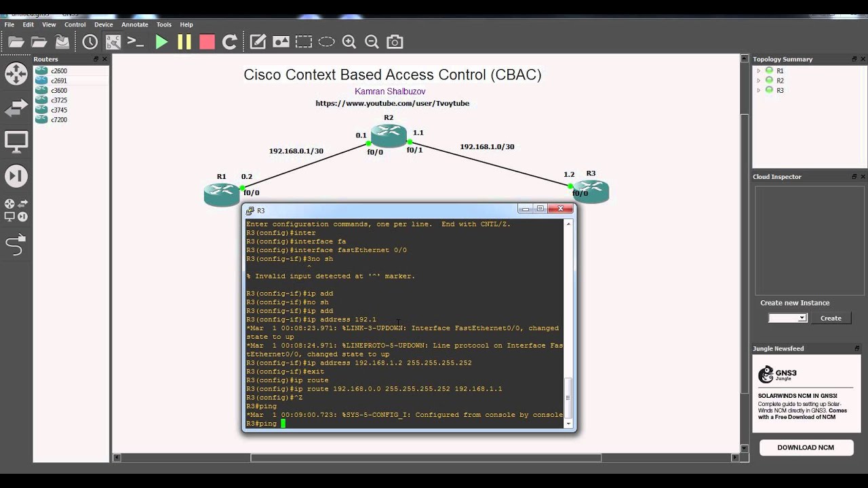This screenshot has height=488, width=868.
Task: Browse switches in the left sidebar
Action: (16, 108)
